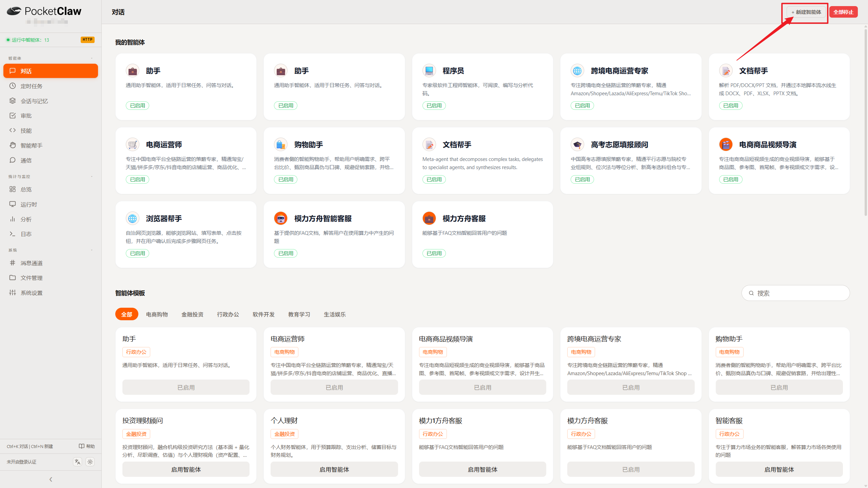Click the 我的智能体 section heading
This screenshot has width=868, height=488.
[130, 42]
